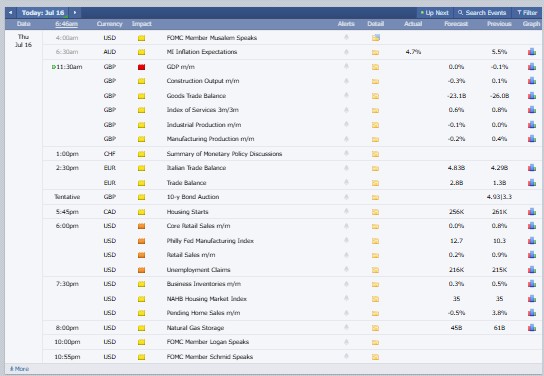The image size is (544, 376).
Task: Show graph for Unemployment Claims
Action: [x=532, y=270]
